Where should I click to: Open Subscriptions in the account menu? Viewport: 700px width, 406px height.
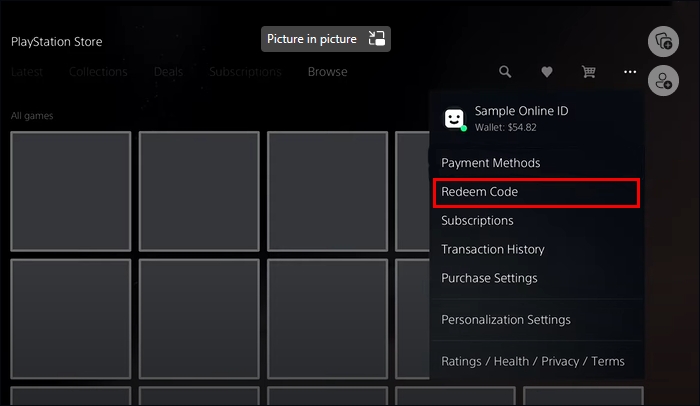click(477, 221)
